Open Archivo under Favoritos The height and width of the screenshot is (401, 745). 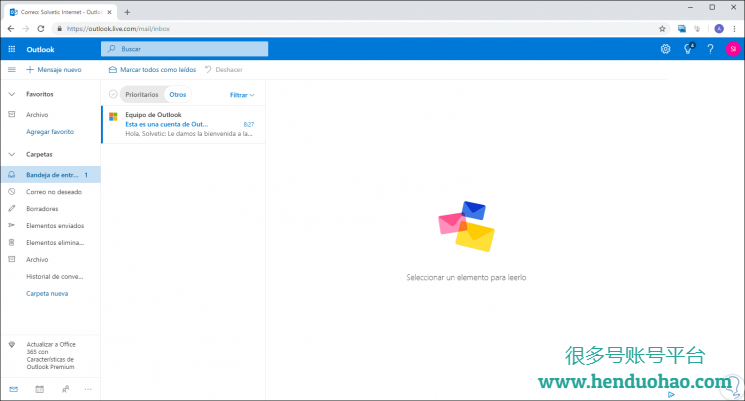[x=50, y=115]
